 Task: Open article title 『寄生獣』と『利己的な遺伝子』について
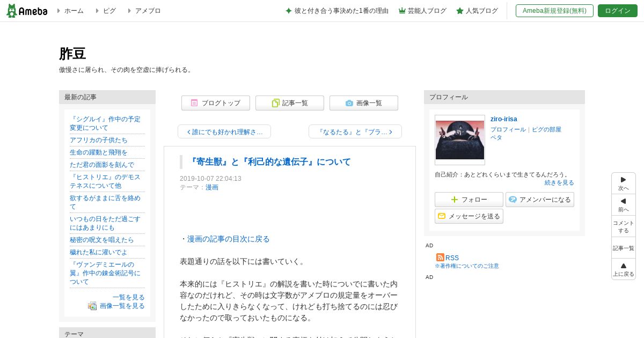270,162
